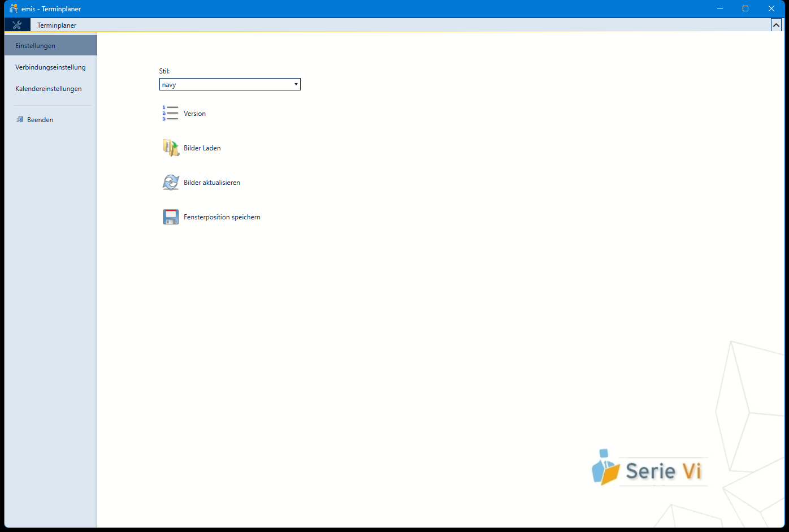Image resolution: width=789 pixels, height=532 pixels.
Task: Click the Beenden exit icon
Action: point(20,120)
